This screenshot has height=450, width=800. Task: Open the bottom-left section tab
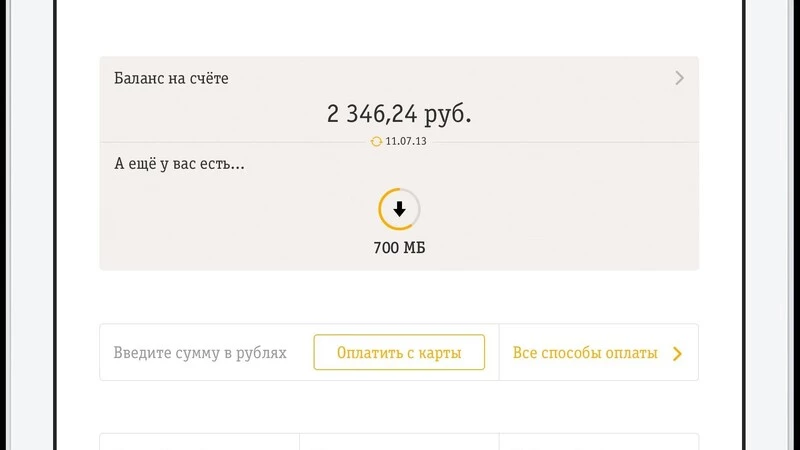[x=200, y=442]
